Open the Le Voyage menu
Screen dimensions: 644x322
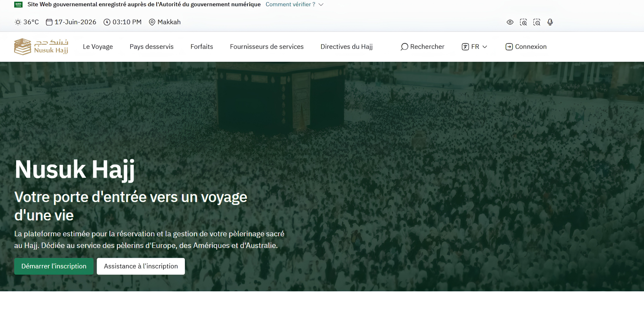pos(98,47)
